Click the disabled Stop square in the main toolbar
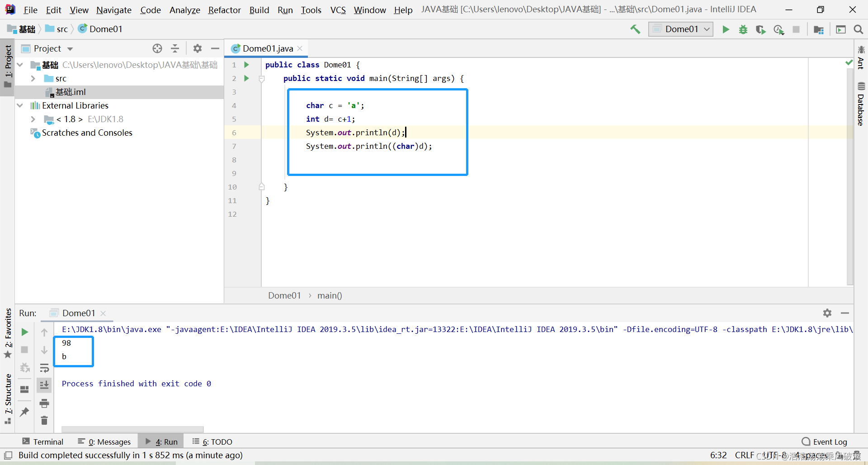868x465 pixels. coord(796,29)
